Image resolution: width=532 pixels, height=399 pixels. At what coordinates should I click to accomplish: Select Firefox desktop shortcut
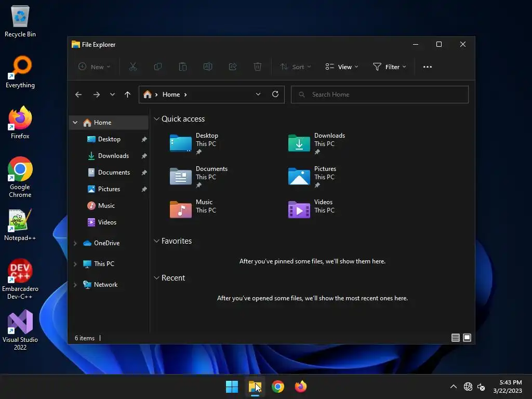pos(20,123)
